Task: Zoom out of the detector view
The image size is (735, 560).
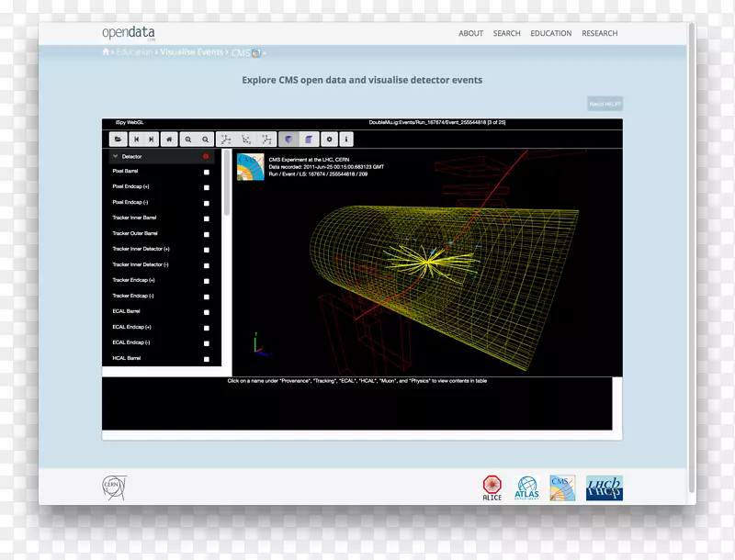Action: click(x=206, y=140)
